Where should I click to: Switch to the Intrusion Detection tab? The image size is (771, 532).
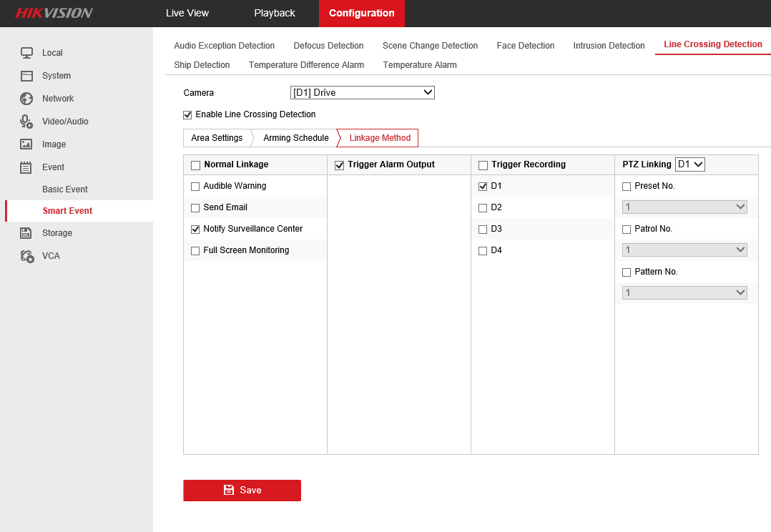[609, 46]
